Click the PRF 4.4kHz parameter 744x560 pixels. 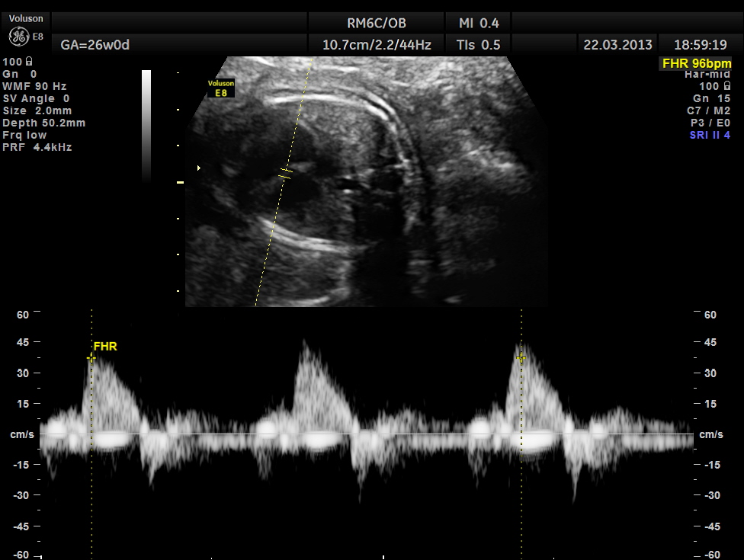(37, 147)
